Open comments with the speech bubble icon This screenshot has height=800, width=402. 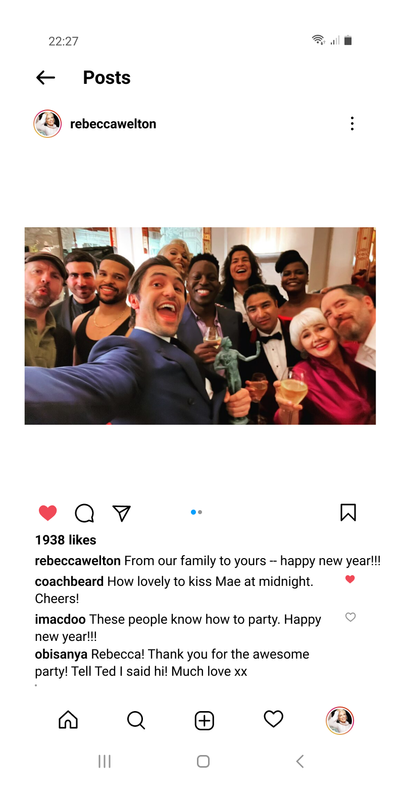85,513
